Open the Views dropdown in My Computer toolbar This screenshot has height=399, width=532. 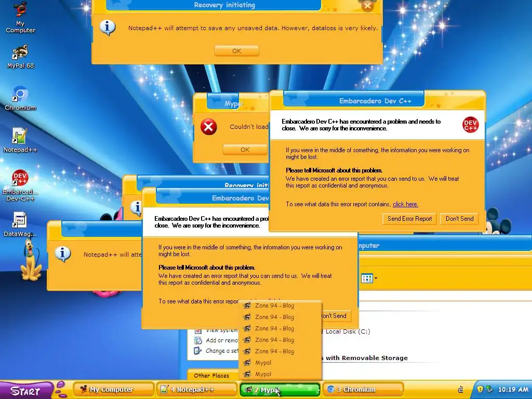pos(369,278)
